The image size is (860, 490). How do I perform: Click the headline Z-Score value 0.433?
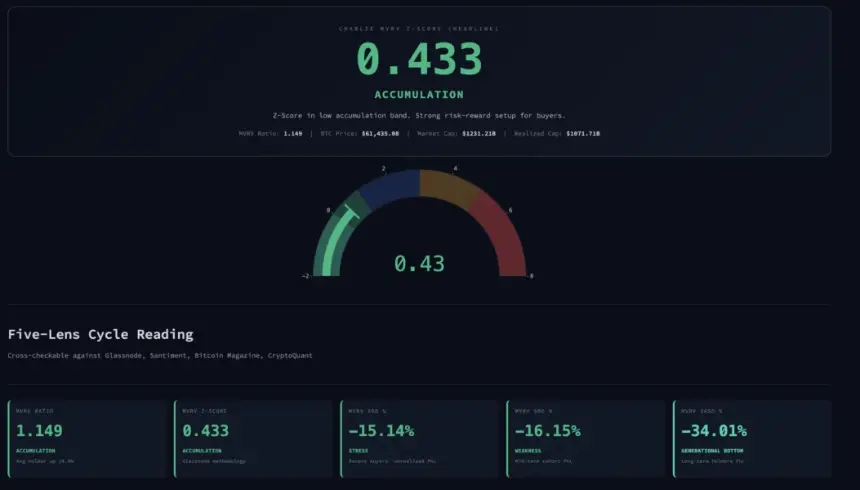click(419, 59)
